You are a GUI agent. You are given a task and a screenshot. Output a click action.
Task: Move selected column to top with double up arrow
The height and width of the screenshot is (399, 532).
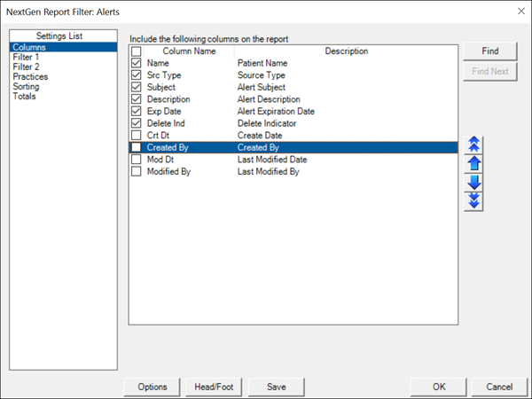(473, 145)
